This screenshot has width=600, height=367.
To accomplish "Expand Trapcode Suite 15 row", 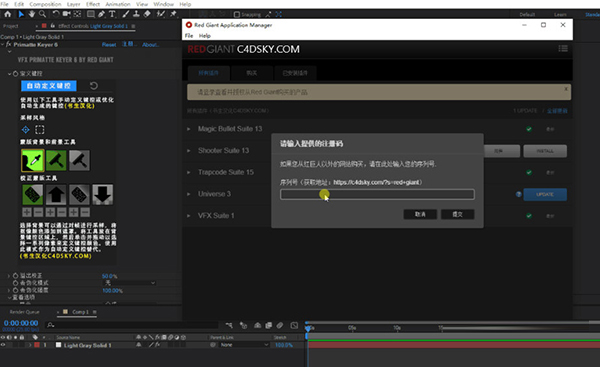I will tap(189, 172).
